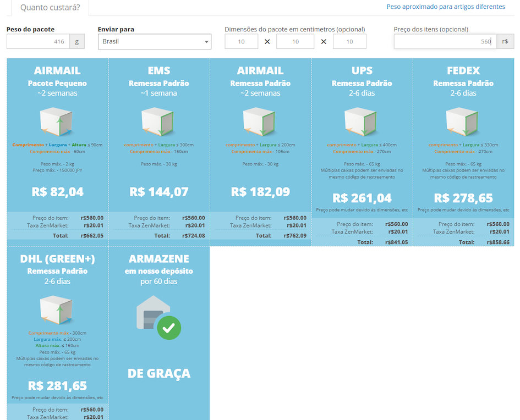Click the UPS package box icon
The image size is (520, 420).
point(361,122)
